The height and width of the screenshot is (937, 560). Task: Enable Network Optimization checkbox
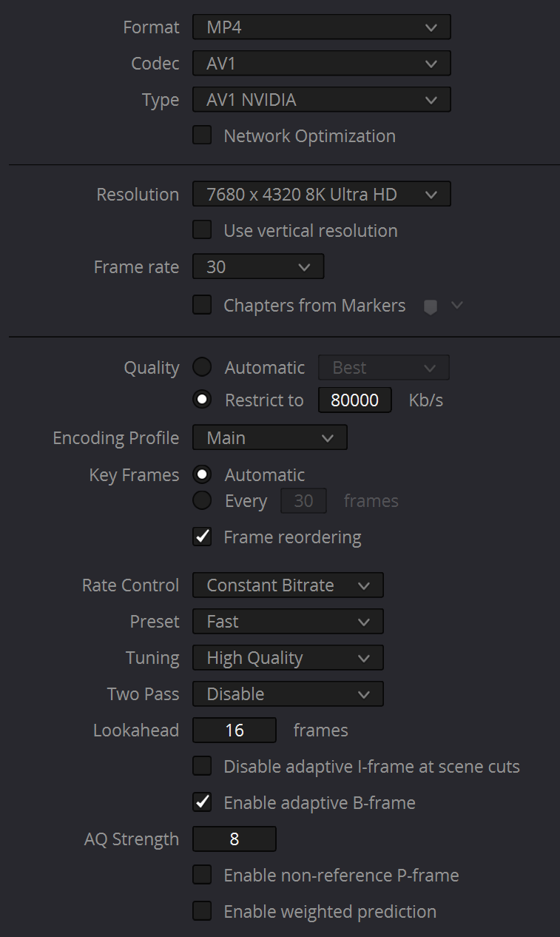[202, 135]
